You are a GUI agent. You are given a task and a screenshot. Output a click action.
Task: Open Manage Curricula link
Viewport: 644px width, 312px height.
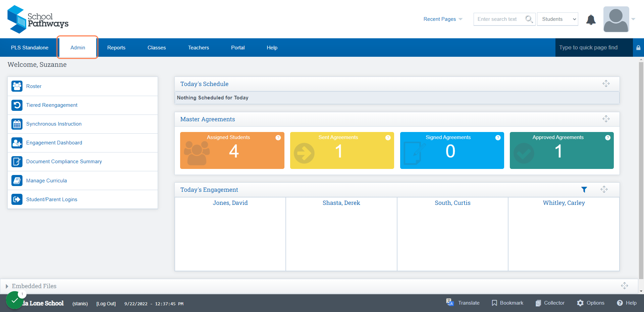pos(47,181)
